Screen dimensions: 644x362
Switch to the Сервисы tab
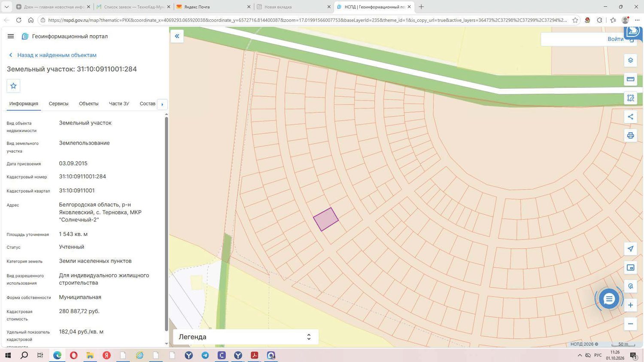point(58,104)
